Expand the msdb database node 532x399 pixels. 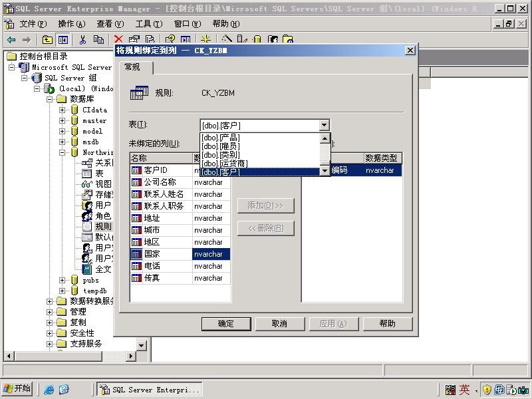pyautogui.click(x=62, y=142)
